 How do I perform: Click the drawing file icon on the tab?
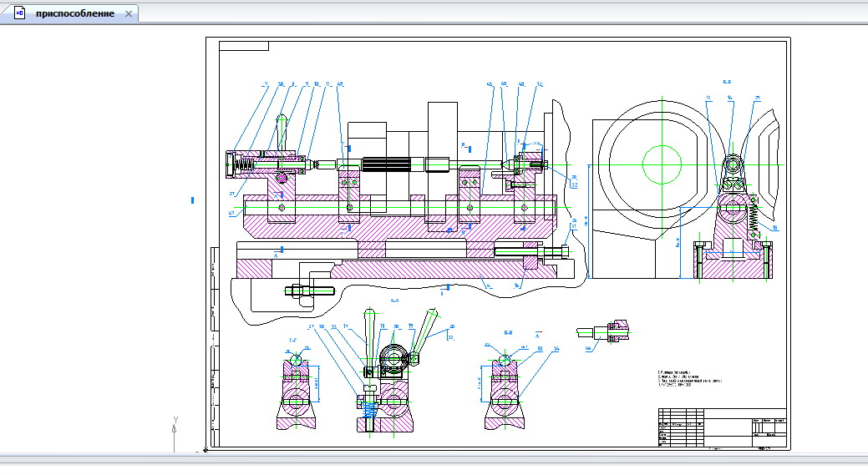point(21,14)
